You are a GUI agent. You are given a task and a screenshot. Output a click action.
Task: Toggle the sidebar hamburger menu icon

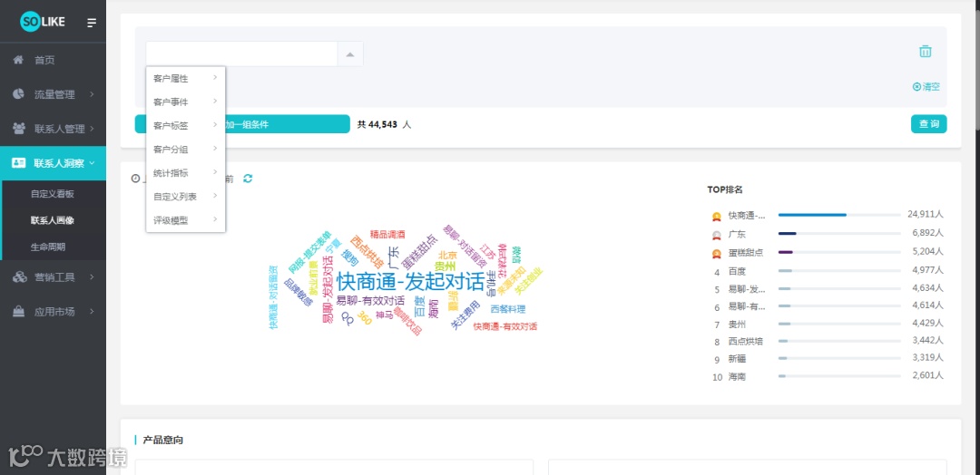(92, 23)
